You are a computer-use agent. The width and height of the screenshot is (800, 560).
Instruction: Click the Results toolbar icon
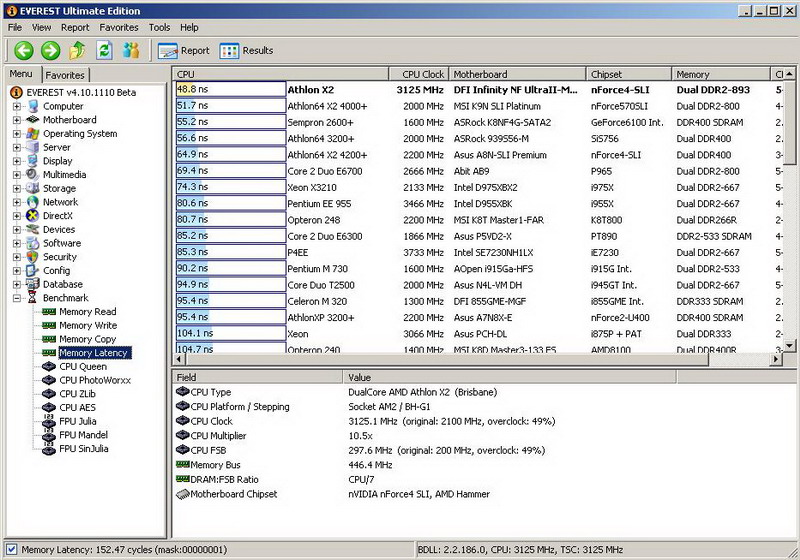click(229, 51)
